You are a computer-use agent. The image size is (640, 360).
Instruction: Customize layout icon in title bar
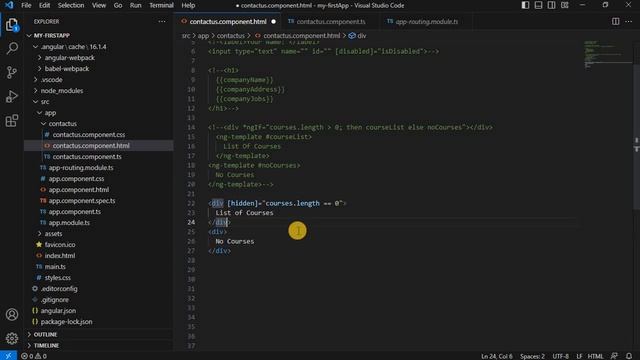[x=564, y=5]
